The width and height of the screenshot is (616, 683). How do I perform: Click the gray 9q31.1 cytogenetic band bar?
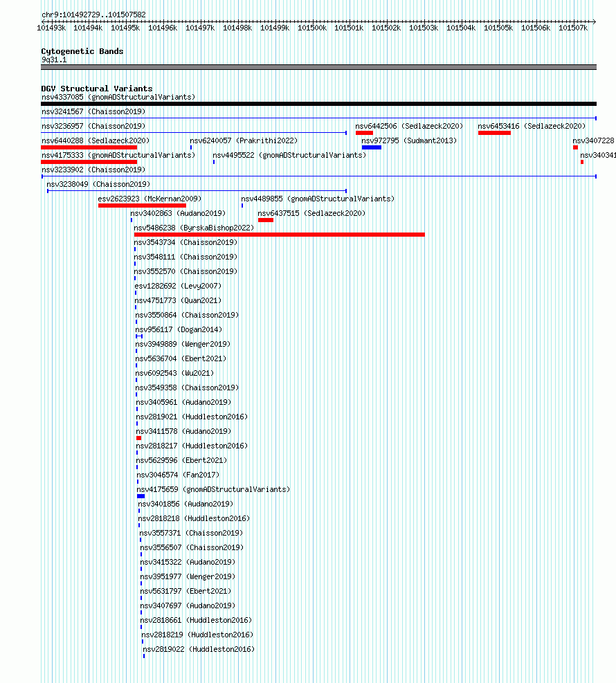click(x=318, y=67)
